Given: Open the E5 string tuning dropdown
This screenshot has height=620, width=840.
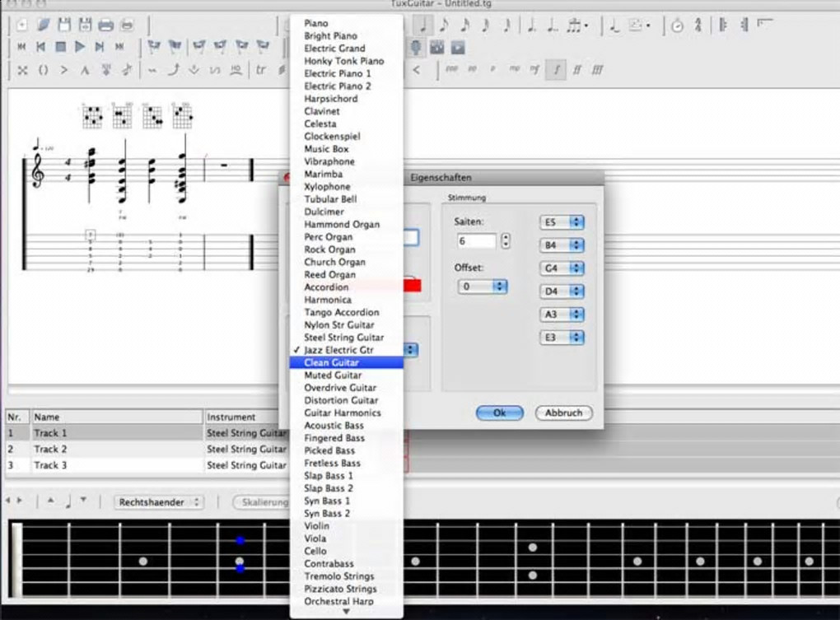Looking at the screenshot, I should coord(562,222).
